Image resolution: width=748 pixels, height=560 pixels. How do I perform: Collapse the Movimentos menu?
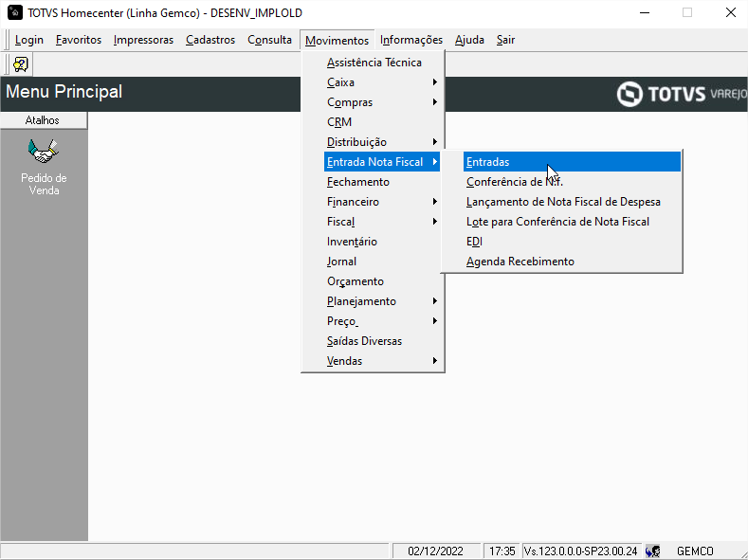coord(337,41)
